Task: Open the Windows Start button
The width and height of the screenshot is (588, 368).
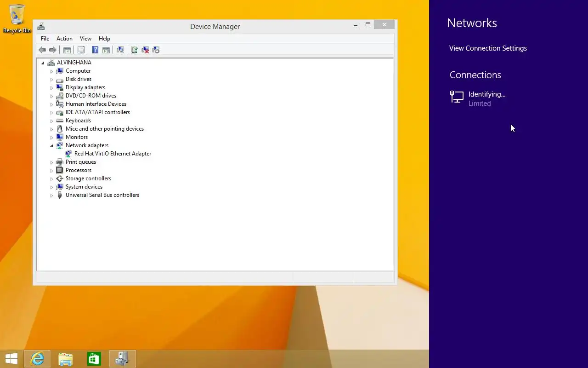Action: tap(11, 359)
